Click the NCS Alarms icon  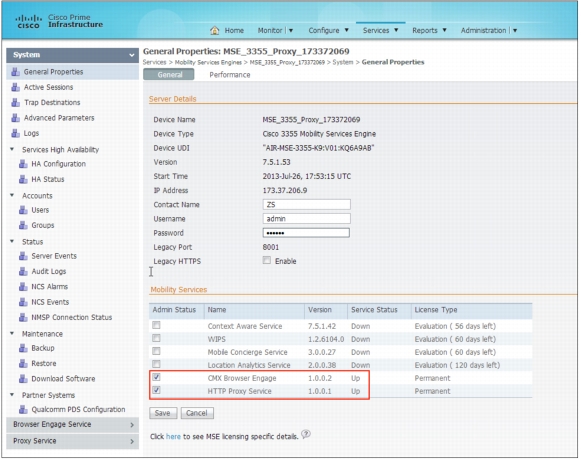(23, 287)
